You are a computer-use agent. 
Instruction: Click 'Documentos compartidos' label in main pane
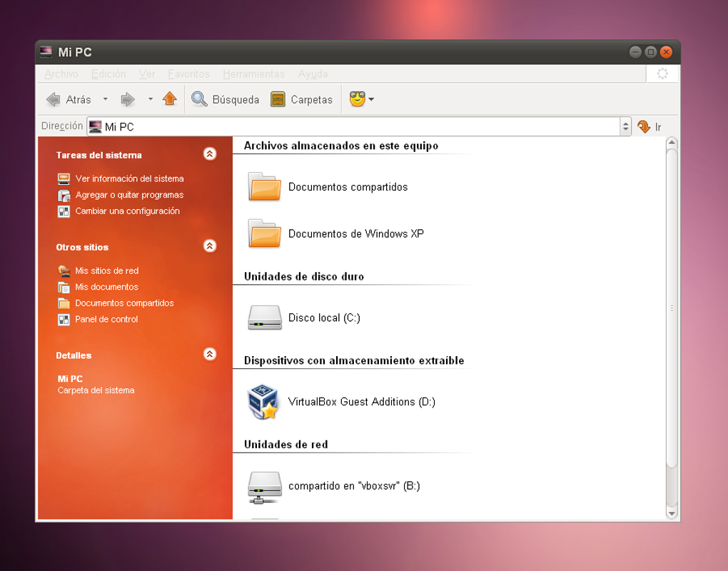click(x=348, y=186)
